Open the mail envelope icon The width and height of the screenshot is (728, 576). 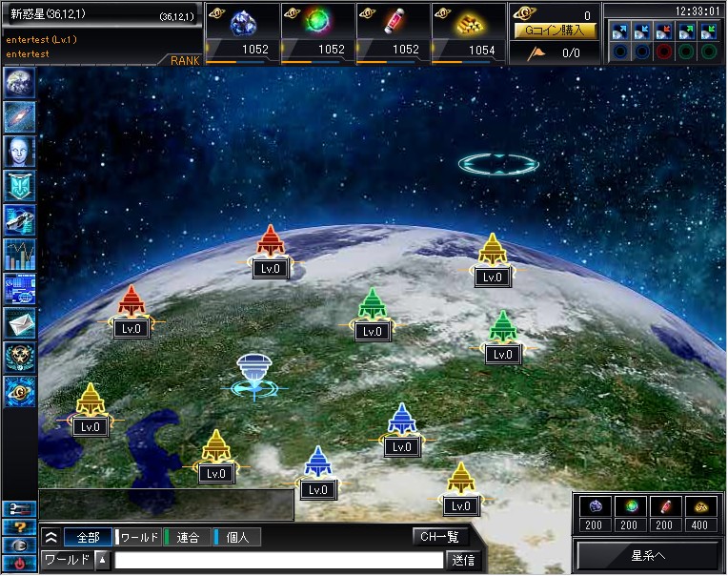(x=19, y=323)
